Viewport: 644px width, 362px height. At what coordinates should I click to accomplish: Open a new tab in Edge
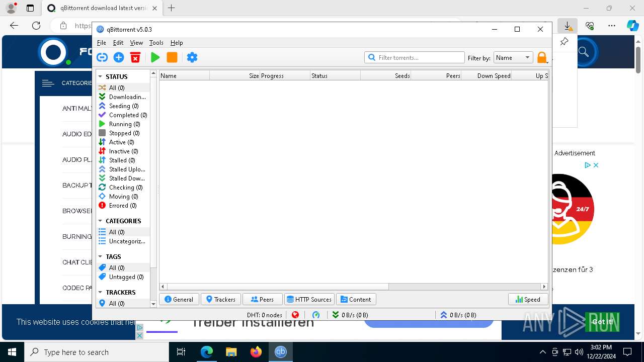[172, 8]
